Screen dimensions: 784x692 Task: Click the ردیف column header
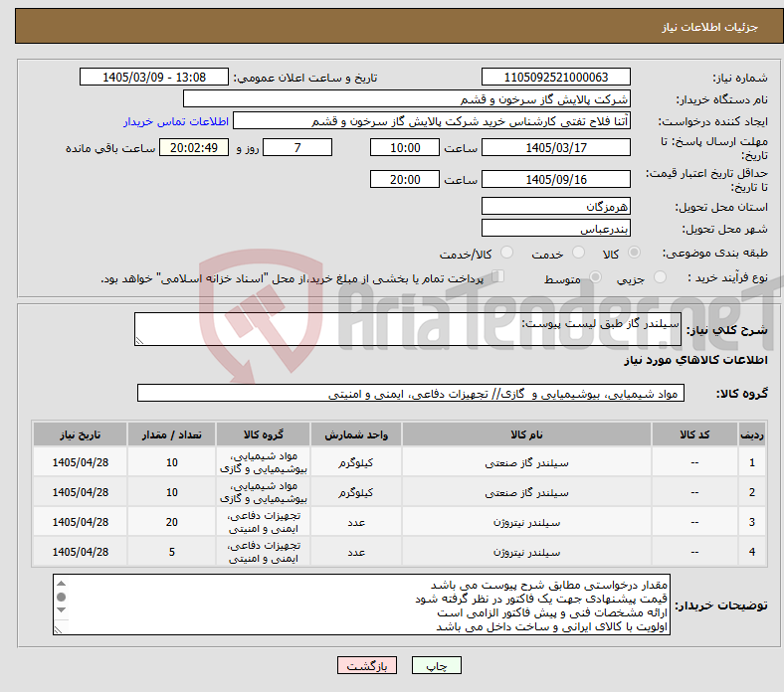(x=752, y=434)
